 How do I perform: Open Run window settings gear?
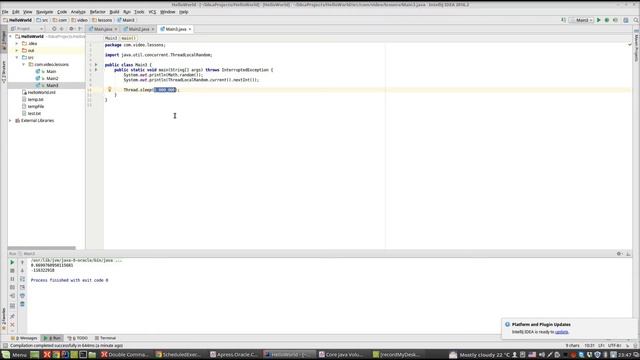click(x=619, y=253)
